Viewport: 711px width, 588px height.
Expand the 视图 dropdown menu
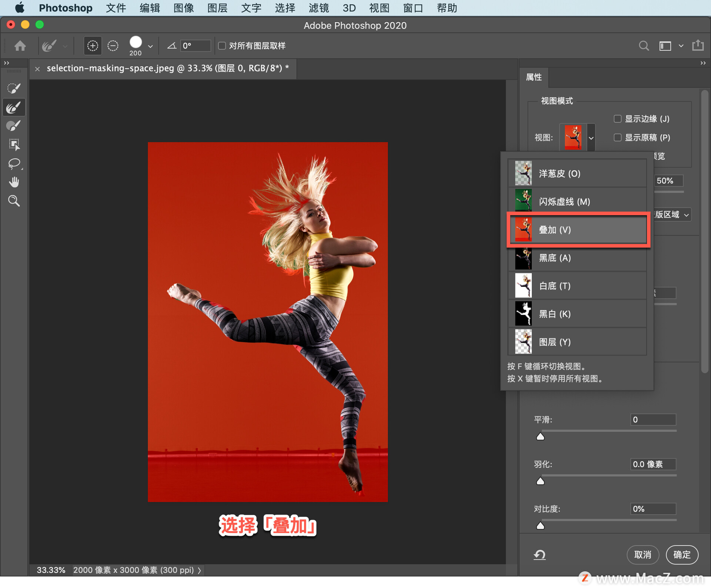(x=592, y=138)
